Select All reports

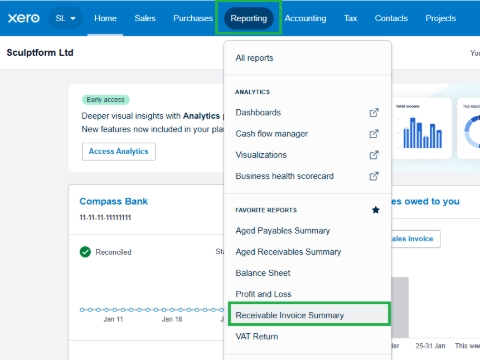click(307, 58)
